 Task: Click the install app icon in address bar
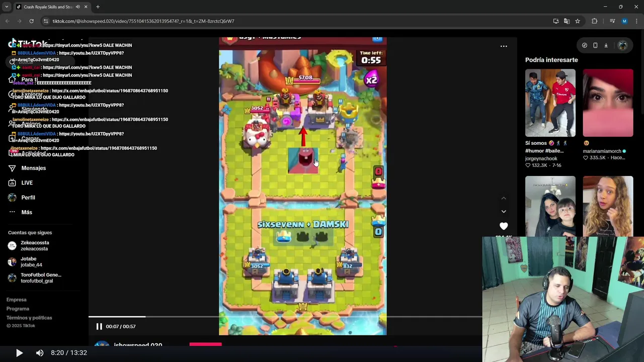coord(556,21)
